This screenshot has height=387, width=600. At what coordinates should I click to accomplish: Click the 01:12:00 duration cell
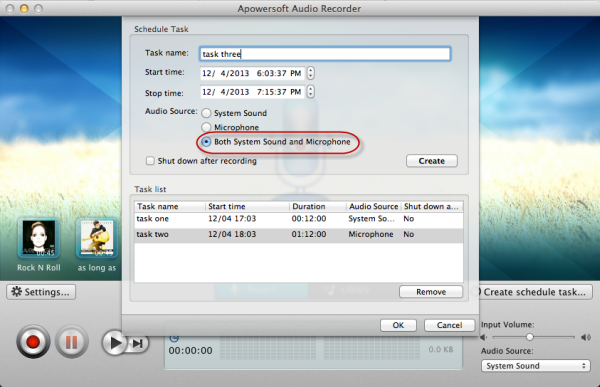[309, 234]
